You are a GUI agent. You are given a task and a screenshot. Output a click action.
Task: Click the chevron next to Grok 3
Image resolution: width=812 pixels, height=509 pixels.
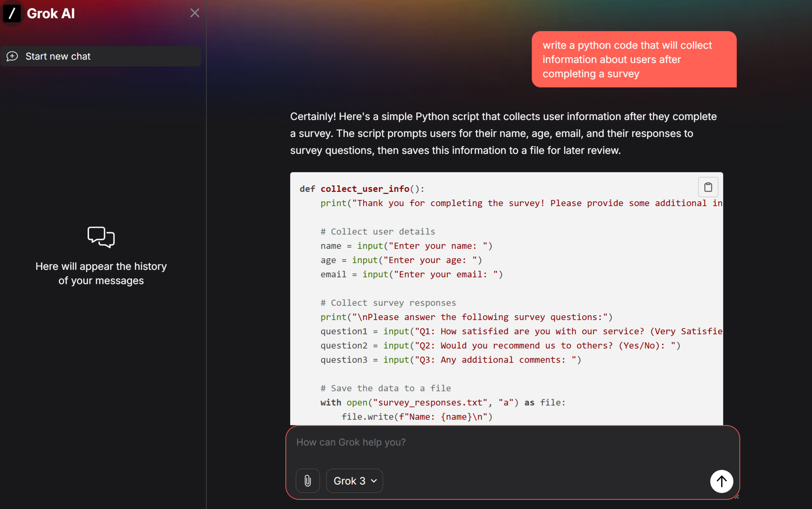pyautogui.click(x=374, y=481)
